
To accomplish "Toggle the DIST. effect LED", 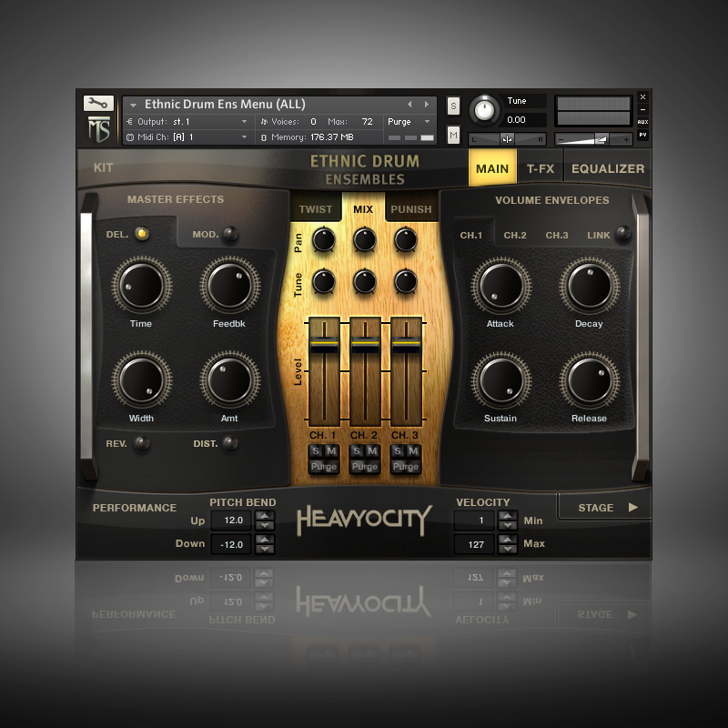I will pos(230,443).
